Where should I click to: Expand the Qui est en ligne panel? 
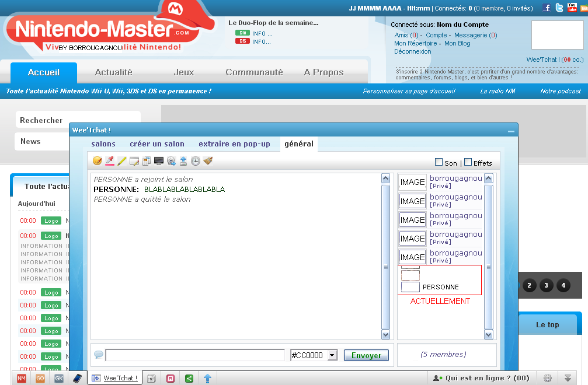point(481,378)
